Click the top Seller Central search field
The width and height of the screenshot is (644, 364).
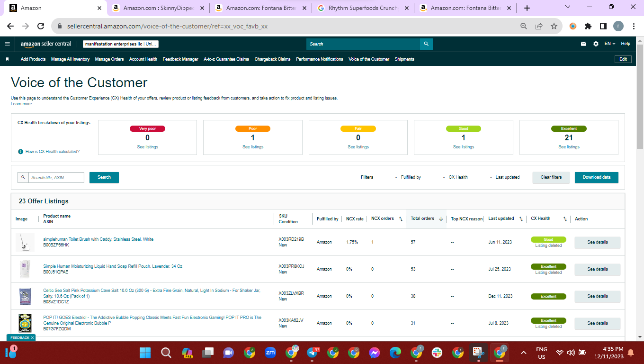pos(363,44)
